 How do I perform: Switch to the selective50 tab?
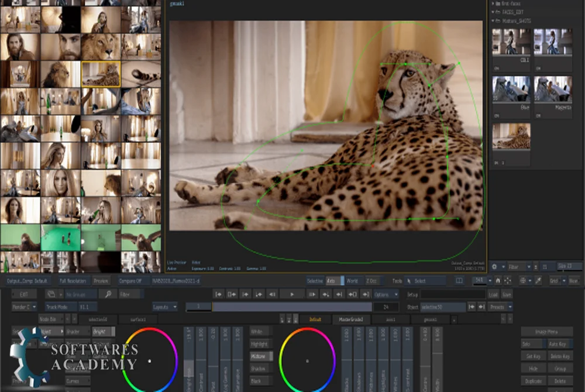(x=98, y=319)
